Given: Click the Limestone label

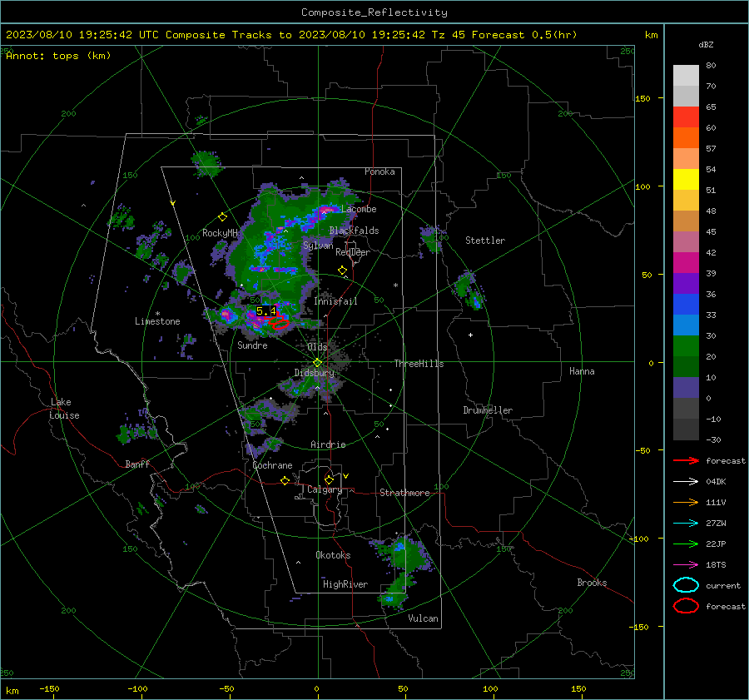Looking at the screenshot, I should coord(157,321).
